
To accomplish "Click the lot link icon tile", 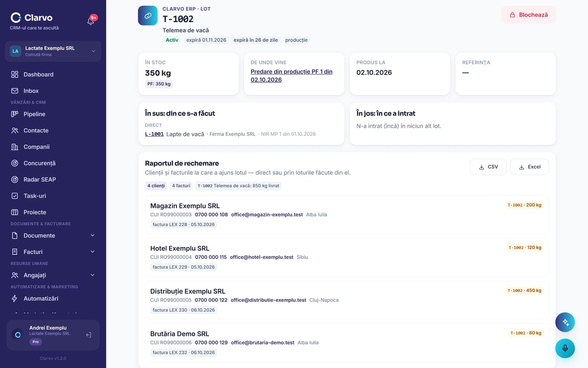I will tap(148, 16).
